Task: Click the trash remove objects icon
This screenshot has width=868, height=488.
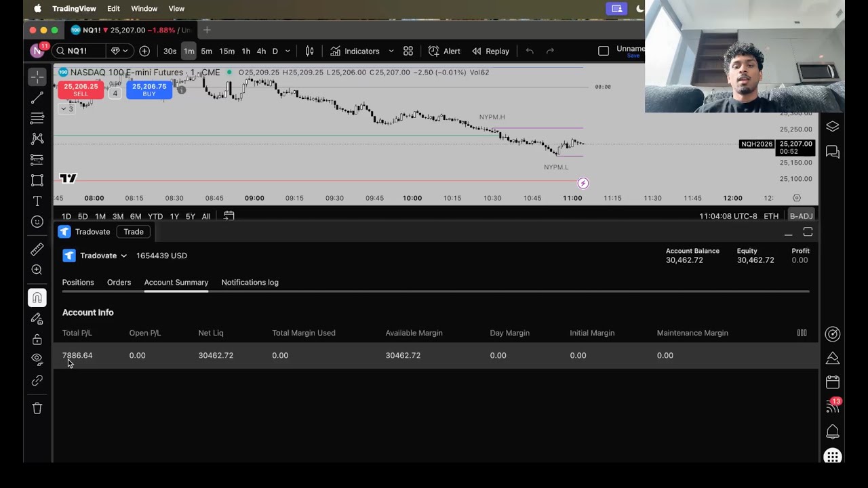Action: point(37,408)
